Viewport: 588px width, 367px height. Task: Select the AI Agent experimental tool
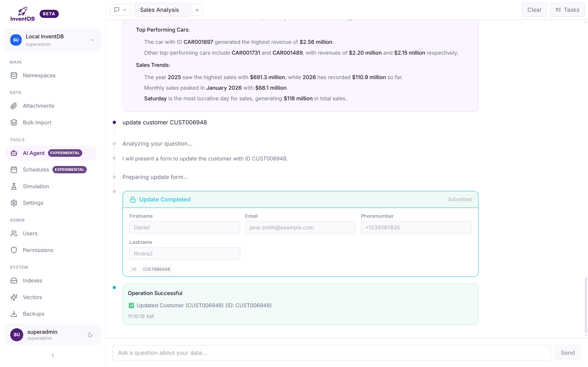(x=33, y=153)
